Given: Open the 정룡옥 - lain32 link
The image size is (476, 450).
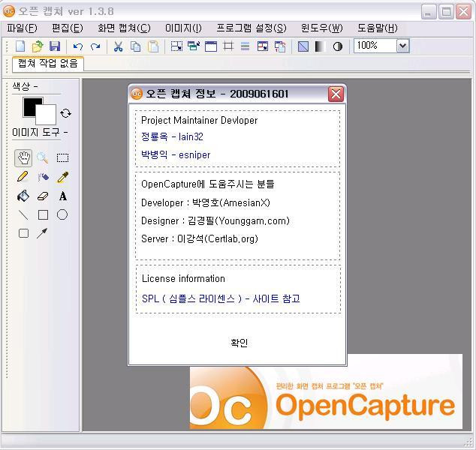Looking at the screenshot, I should coord(172,136).
